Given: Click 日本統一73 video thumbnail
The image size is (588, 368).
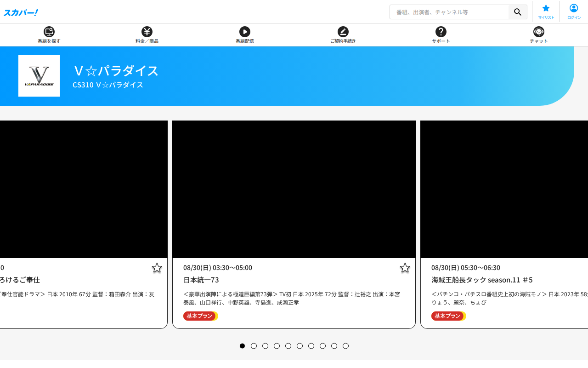Looking at the screenshot, I should (294, 189).
